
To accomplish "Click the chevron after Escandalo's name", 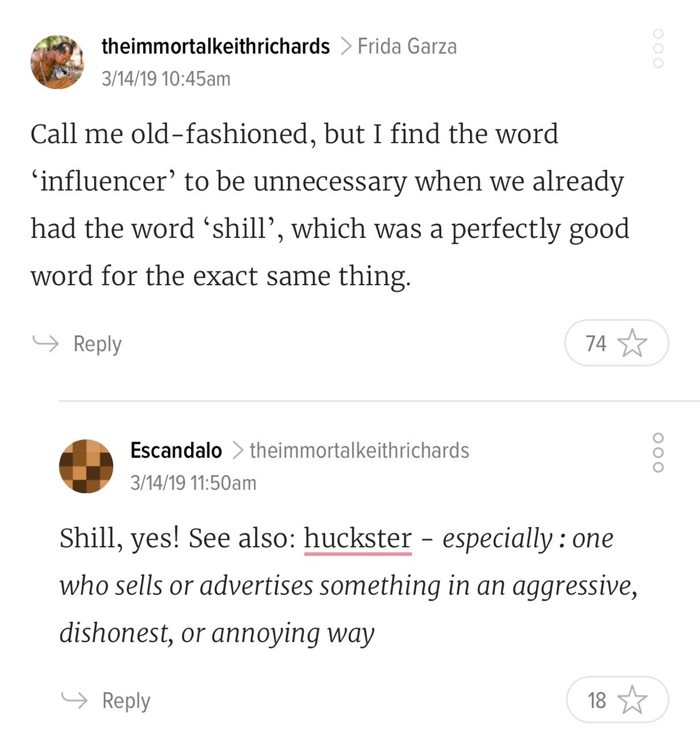I will click(237, 450).
